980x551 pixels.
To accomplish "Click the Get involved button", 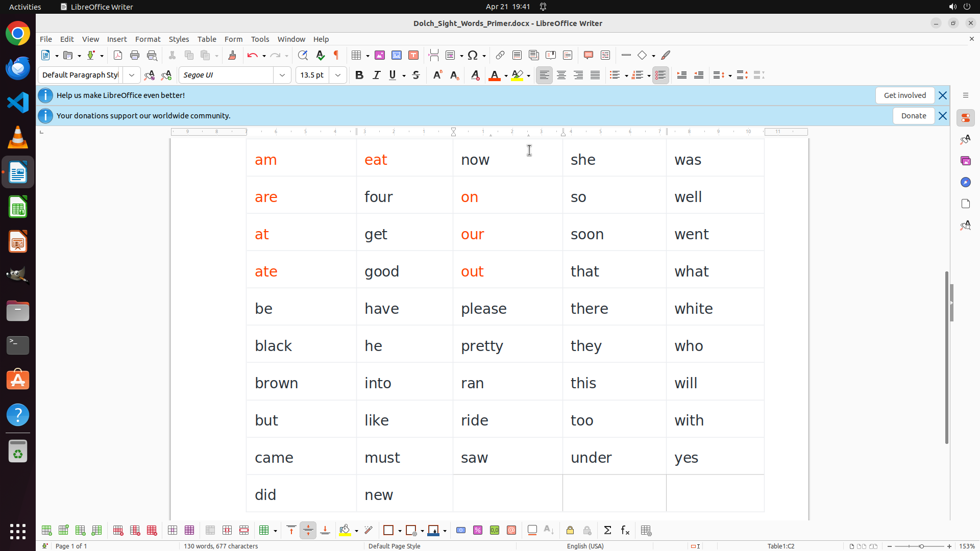I will pyautogui.click(x=904, y=95).
